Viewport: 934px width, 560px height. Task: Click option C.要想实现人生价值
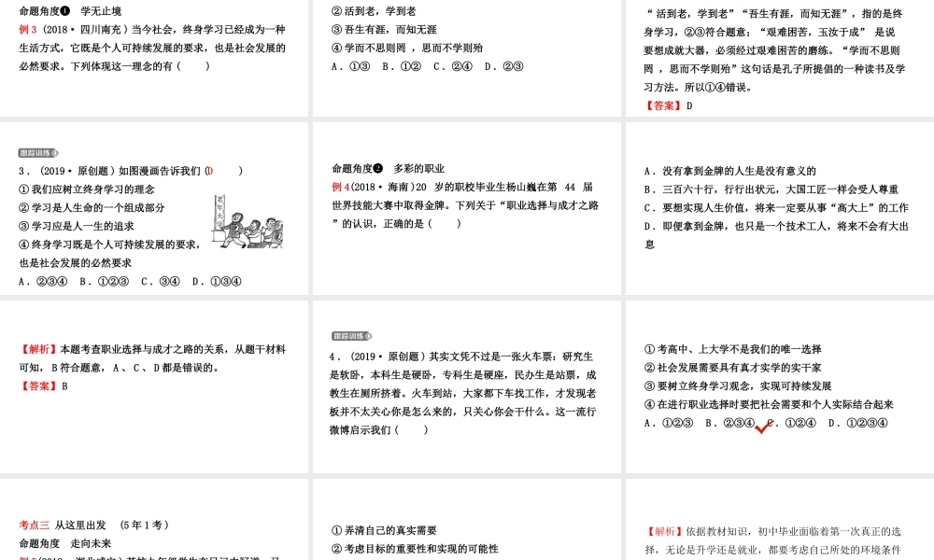click(776, 208)
